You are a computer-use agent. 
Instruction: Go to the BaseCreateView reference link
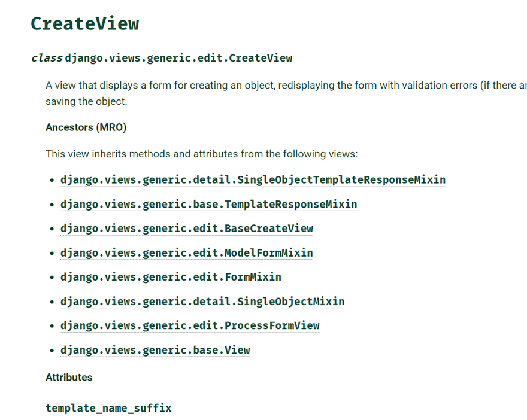[x=186, y=229]
